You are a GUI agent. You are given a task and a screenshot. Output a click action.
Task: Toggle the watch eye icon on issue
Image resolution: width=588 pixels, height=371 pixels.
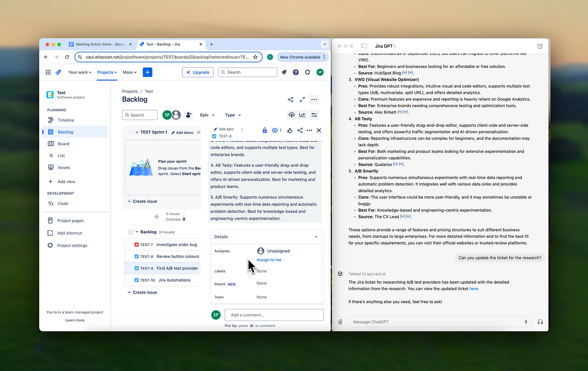point(277,130)
